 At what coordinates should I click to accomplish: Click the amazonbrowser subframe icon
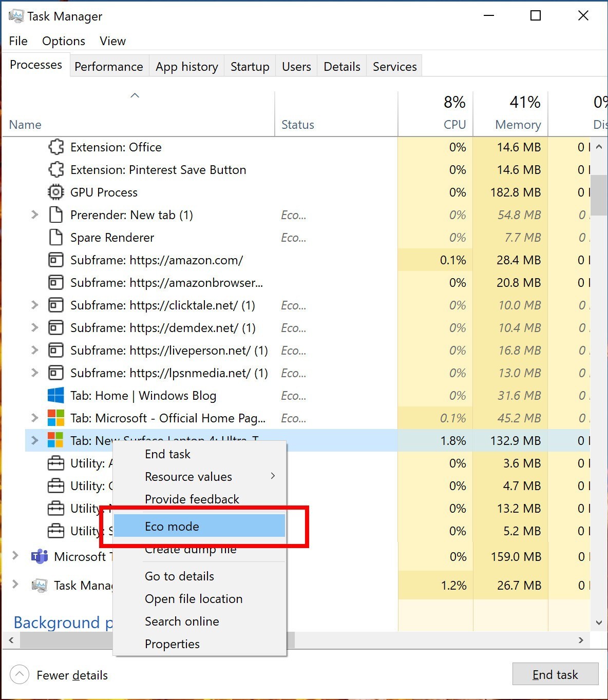[x=56, y=283]
